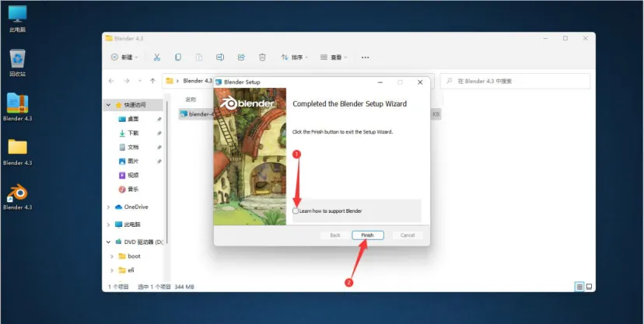Click the Name (名称) column header
Image resolution: width=644 pixels, height=324 pixels.
pos(191,99)
